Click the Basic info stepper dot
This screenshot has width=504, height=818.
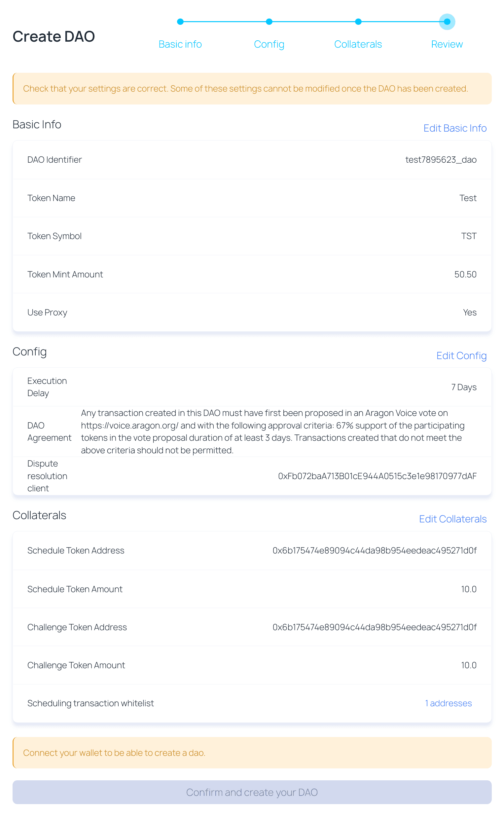coord(180,22)
